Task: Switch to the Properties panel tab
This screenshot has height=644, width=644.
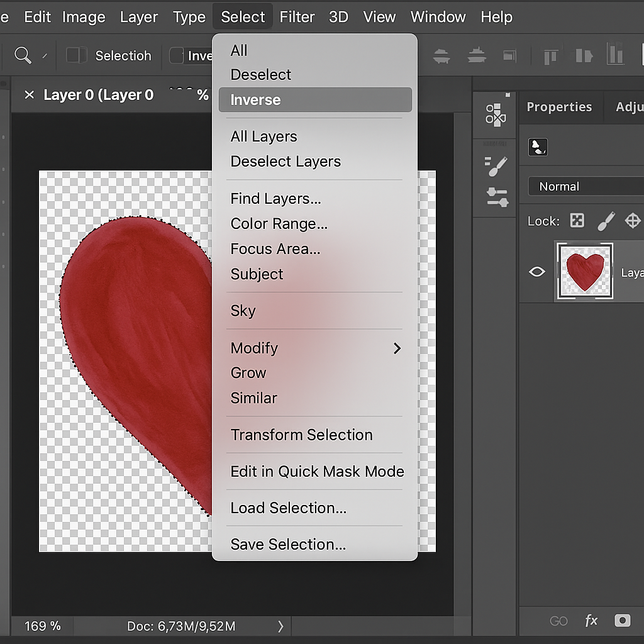Action: (x=558, y=107)
